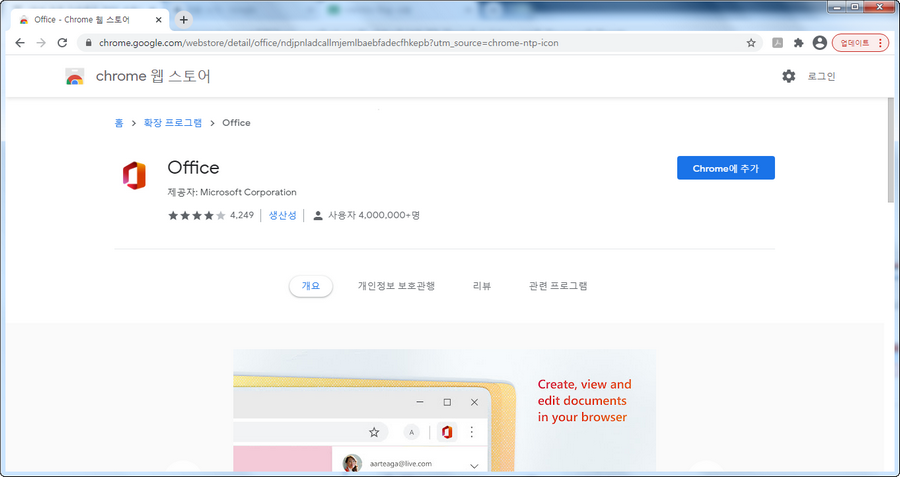
Task: Open 확장 프로그램 breadcrumb link
Action: pos(173,123)
